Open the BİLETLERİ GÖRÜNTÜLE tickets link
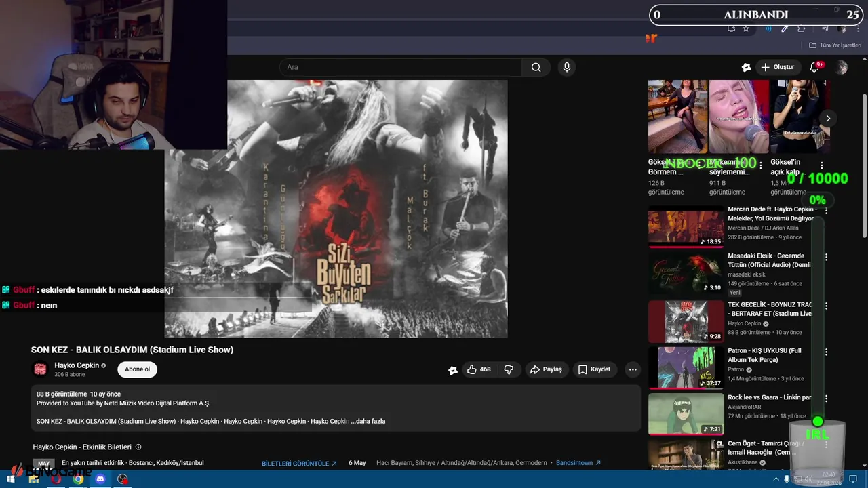The width and height of the screenshot is (868, 488). point(299,464)
